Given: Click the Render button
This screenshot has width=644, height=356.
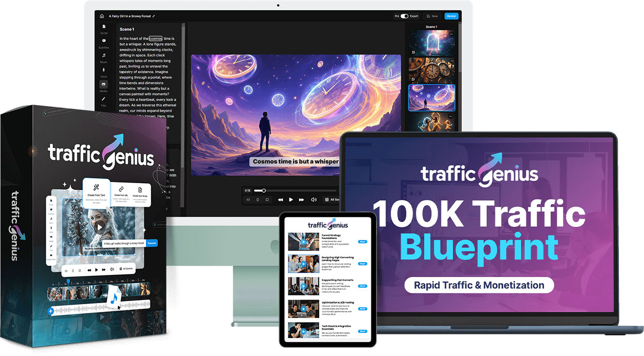Looking at the screenshot, I should coord(452,16).
